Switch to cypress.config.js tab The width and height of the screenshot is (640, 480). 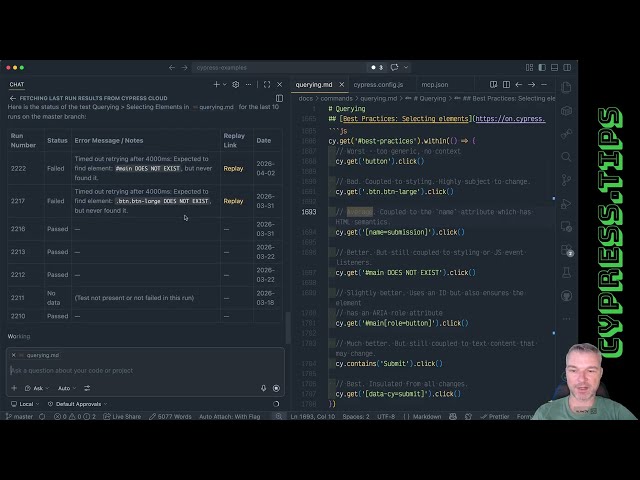pos(378,84)
